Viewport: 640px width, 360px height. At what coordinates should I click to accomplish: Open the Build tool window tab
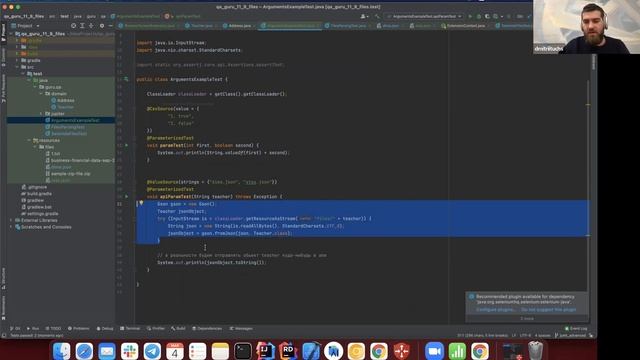point(178,328)
